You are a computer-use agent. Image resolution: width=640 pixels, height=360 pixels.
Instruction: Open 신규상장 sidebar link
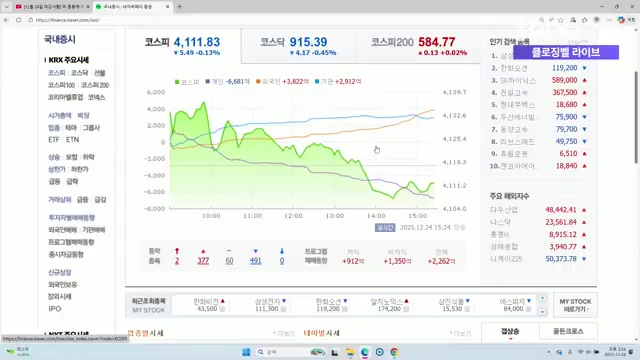(60, 272)
